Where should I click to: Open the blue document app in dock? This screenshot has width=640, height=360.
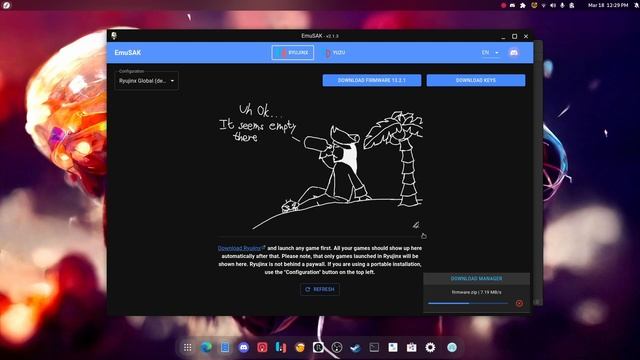[225, 347]
